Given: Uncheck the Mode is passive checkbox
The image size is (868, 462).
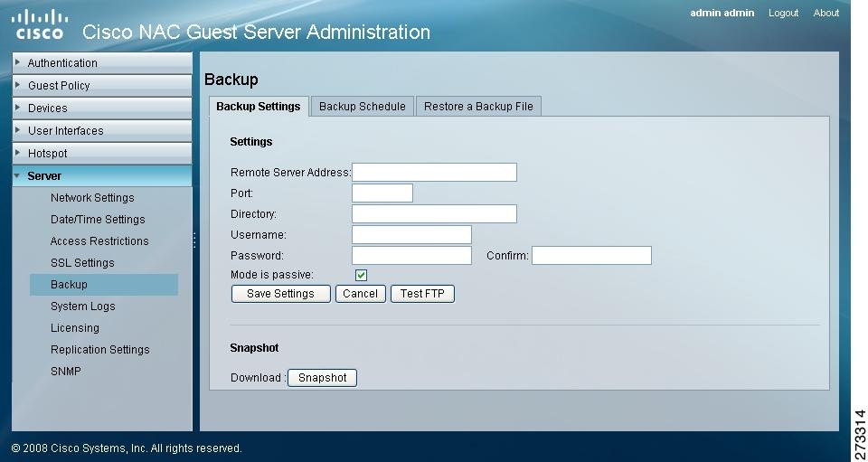Looking at the screenshot, I should click(361, 275).
